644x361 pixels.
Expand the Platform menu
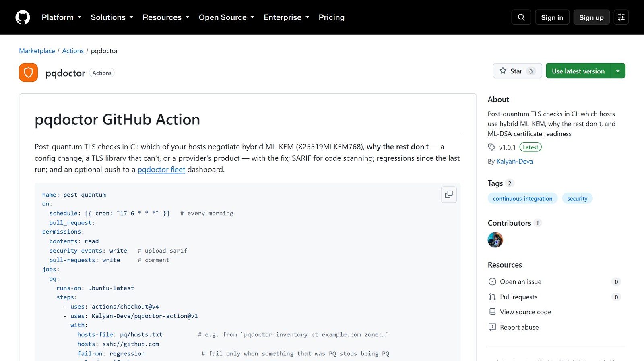(62, 17)
